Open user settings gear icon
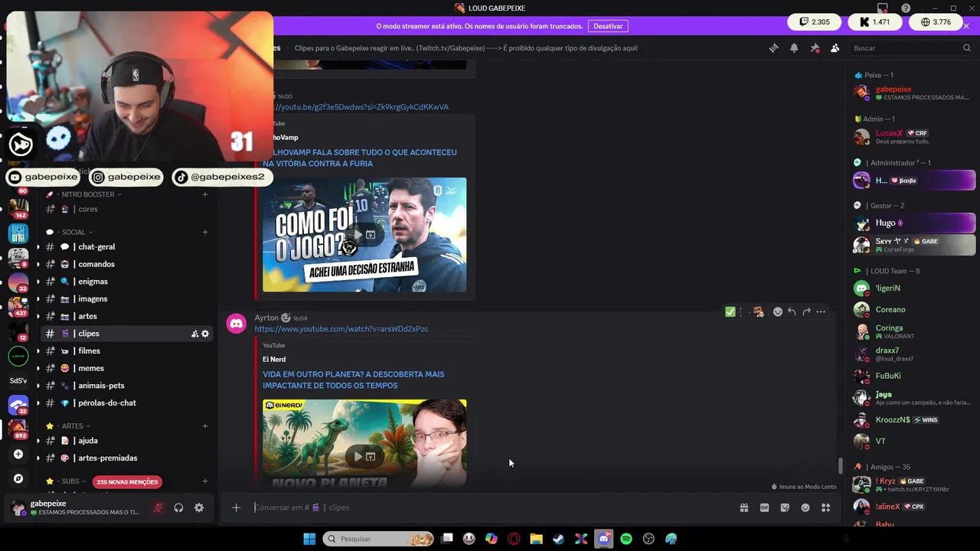This screenshot has width=980, height=551. pos(199,507)
